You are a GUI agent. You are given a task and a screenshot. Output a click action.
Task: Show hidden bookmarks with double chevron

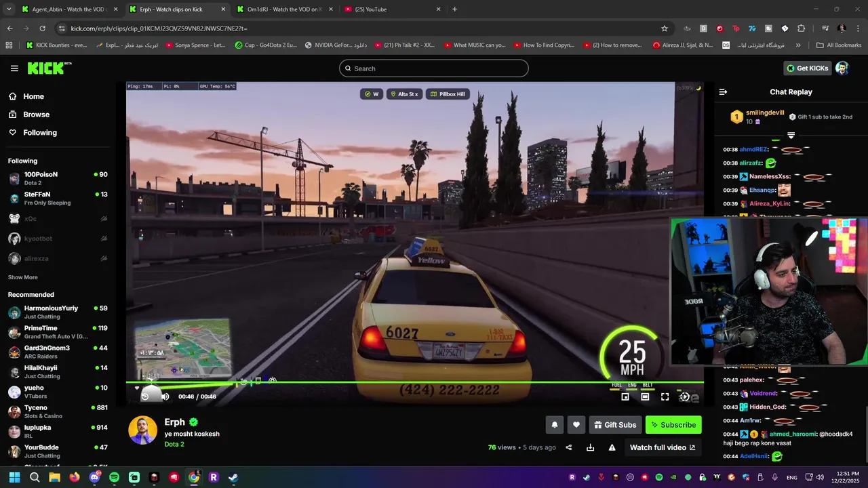pyautogui.click(x=798, y=45)
